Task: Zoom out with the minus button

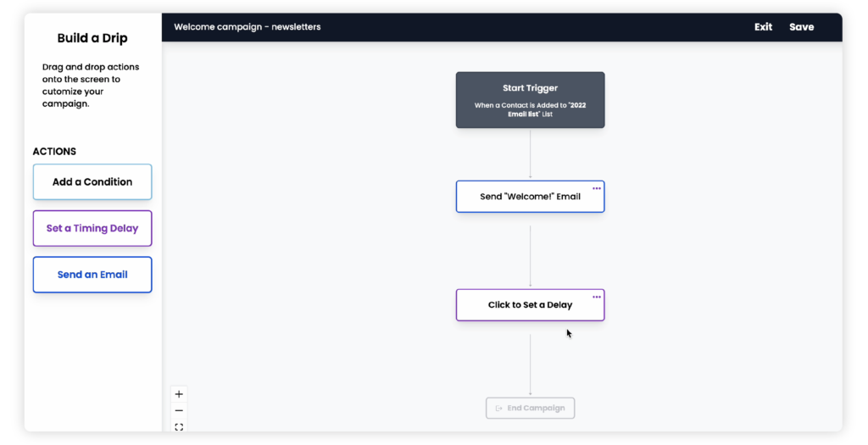Action: coord(179,410)
